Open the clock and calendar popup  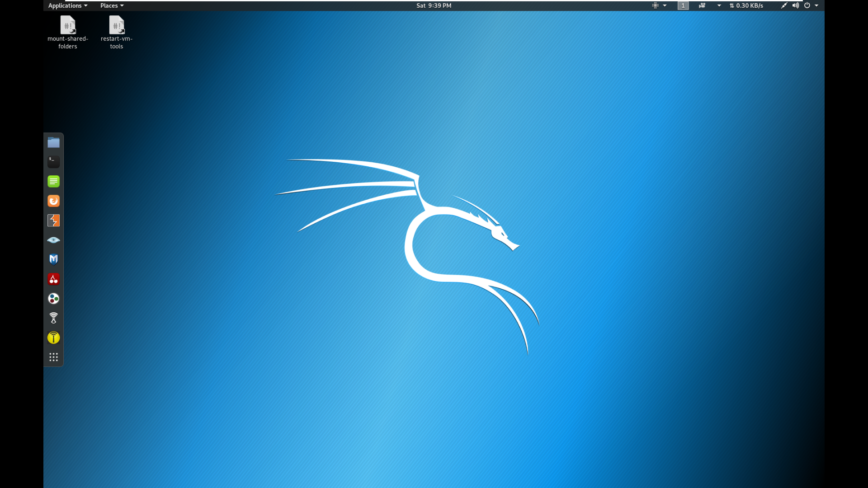(434, 5)
